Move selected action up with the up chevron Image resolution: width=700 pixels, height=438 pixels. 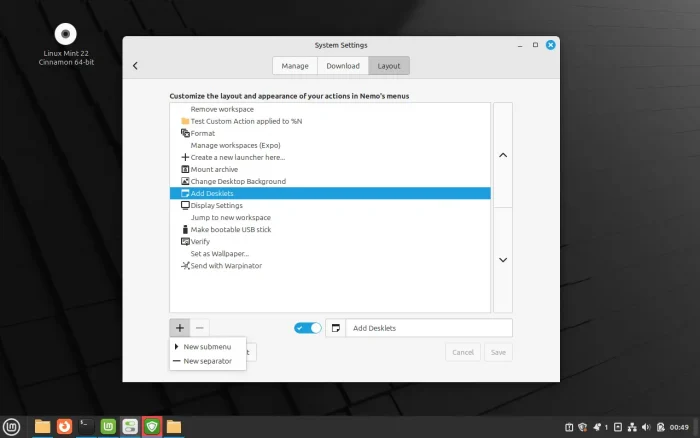point(503,155)
